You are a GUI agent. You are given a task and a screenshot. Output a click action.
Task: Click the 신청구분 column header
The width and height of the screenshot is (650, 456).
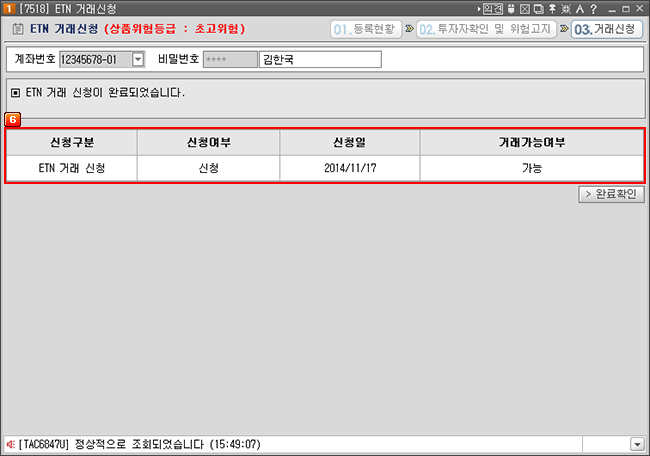coord(72,143)
